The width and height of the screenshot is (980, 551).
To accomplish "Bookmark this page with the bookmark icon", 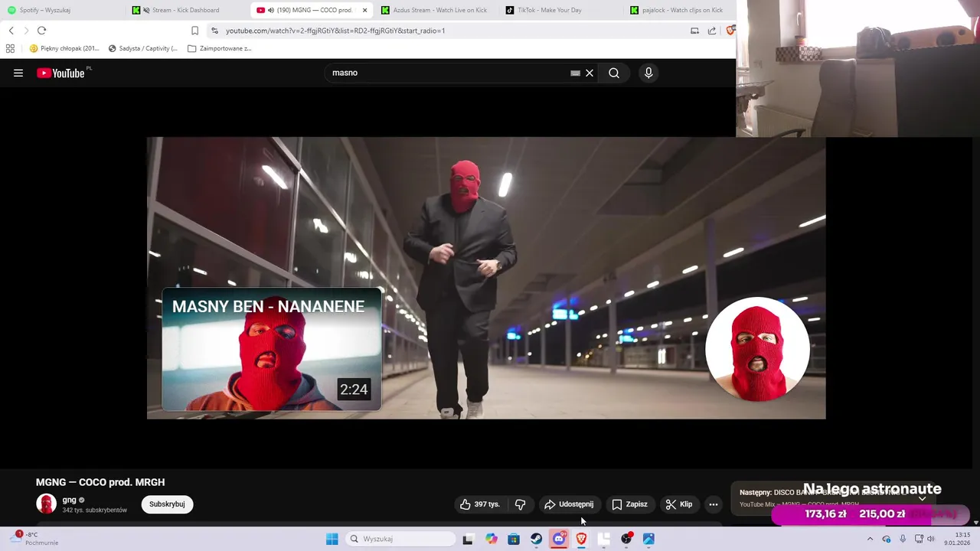I will pyautogui.click(x=194, y=31).
